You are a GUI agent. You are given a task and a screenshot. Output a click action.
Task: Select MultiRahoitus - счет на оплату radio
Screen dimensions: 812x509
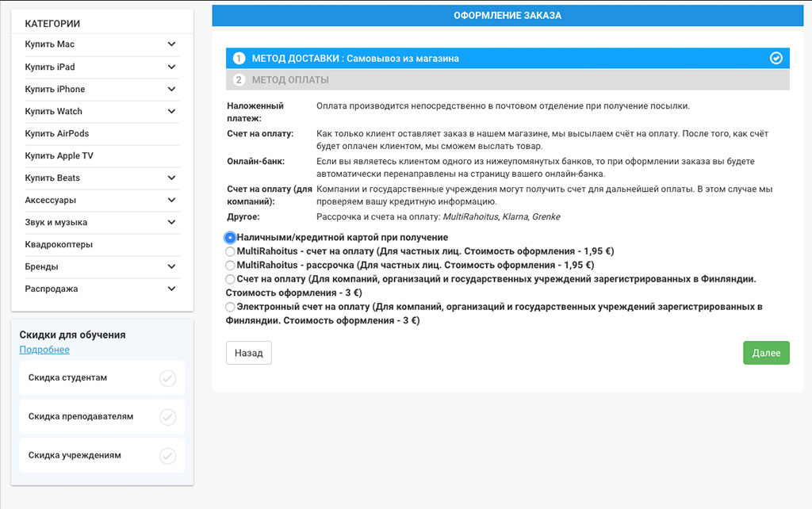coord(230,251)
